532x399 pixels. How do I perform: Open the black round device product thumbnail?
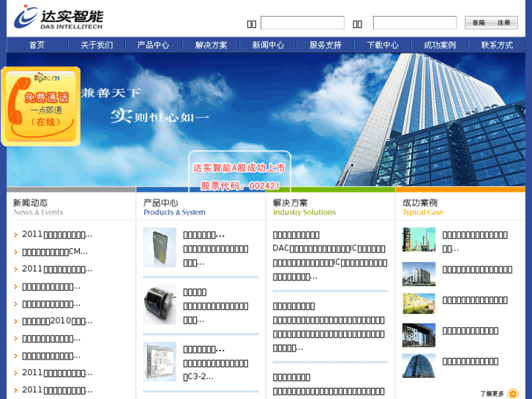pyautogui.click(x=160, y=305)
